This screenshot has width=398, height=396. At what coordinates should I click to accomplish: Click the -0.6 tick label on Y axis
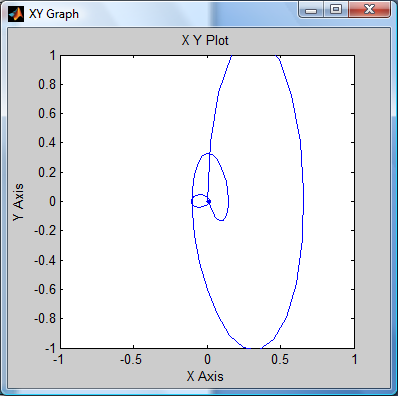click(x=45, y=289)
